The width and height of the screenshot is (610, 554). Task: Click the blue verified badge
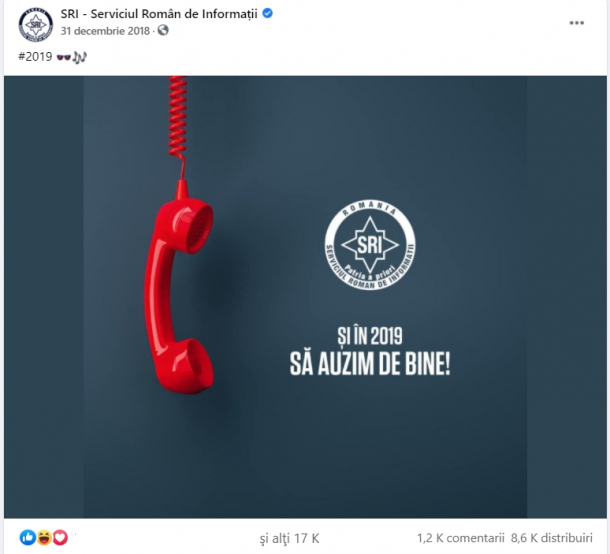pos(267,13)
